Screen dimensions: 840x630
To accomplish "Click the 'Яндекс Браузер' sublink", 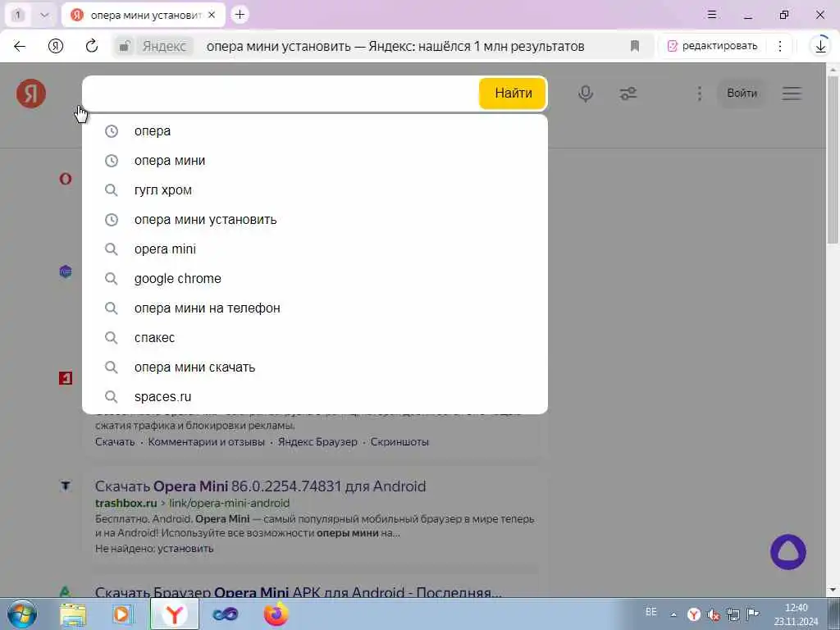I will coord(317,442).
